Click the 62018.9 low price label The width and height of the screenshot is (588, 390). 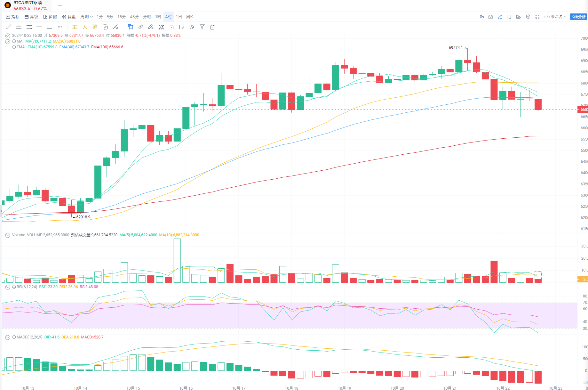(x=83, y=217)
